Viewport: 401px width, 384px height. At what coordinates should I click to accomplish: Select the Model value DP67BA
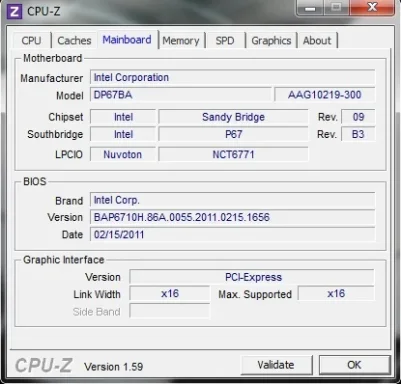coord(181,95)
